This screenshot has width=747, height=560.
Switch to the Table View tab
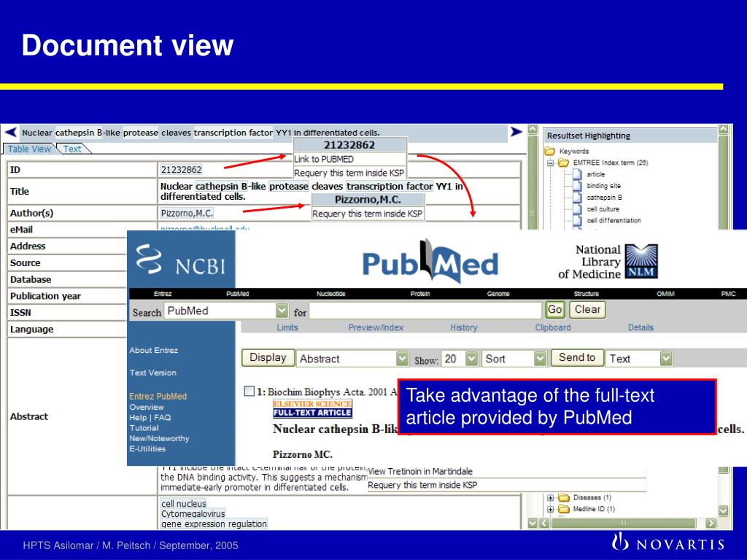pos(29,149)
